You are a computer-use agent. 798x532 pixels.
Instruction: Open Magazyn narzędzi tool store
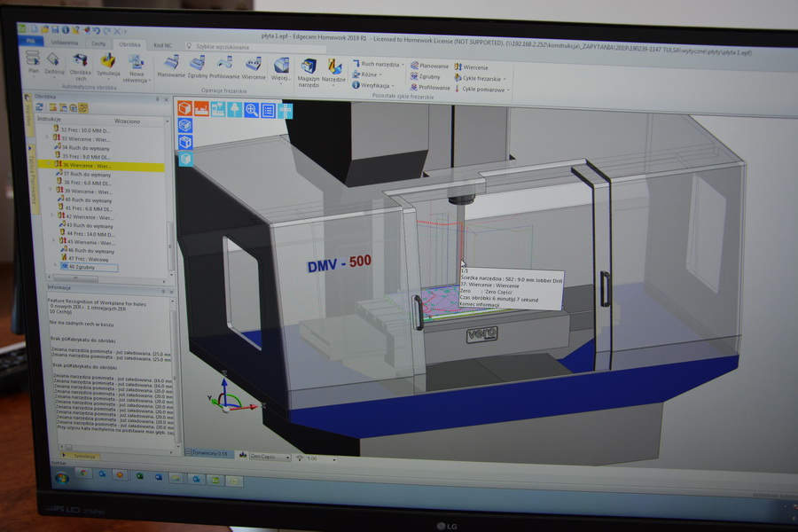click(308, 73)
